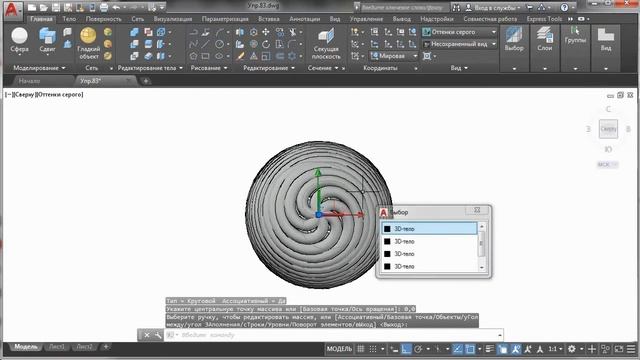This screenshot has width=640, height=360.
Task: Expand the Редактирование panel
Action: [269, 68]
